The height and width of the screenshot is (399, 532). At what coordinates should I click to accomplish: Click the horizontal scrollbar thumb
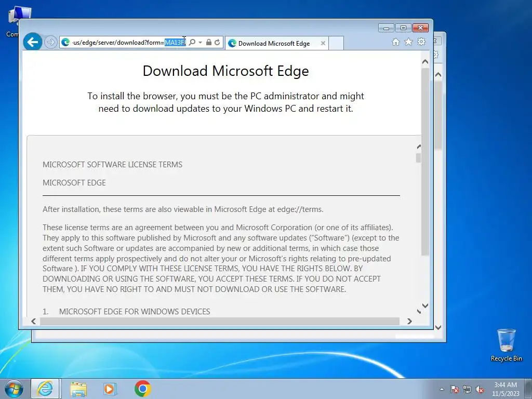click(x=220, y=321)
